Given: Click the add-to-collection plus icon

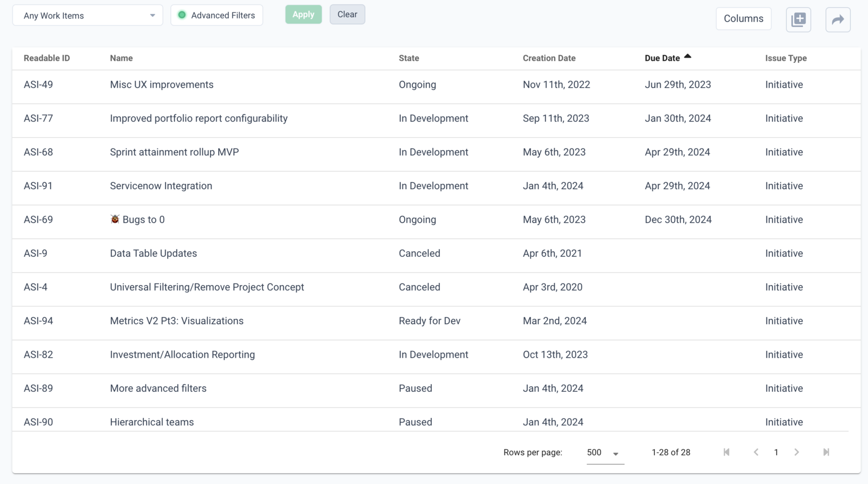Looking at the screenshot, I should [799, 20].
